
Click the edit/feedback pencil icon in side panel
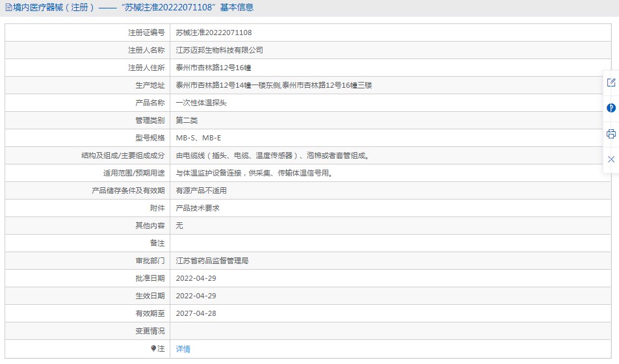pos(611,83)
